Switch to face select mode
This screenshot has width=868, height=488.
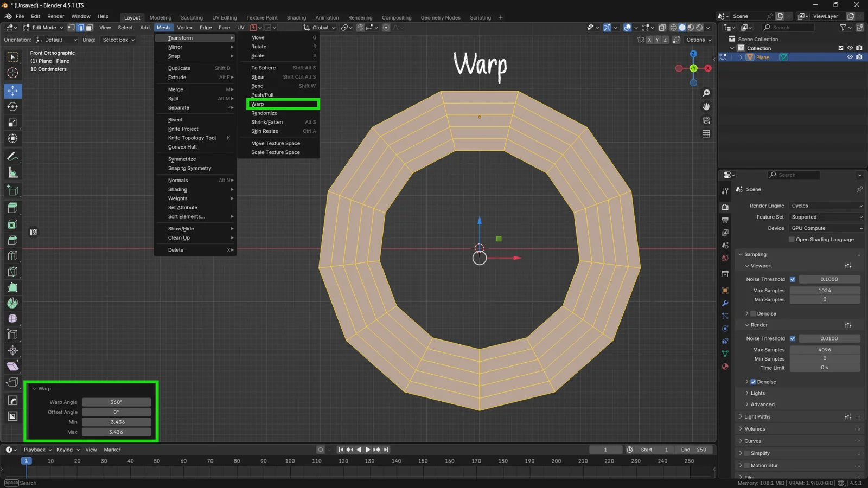[90, 28]
